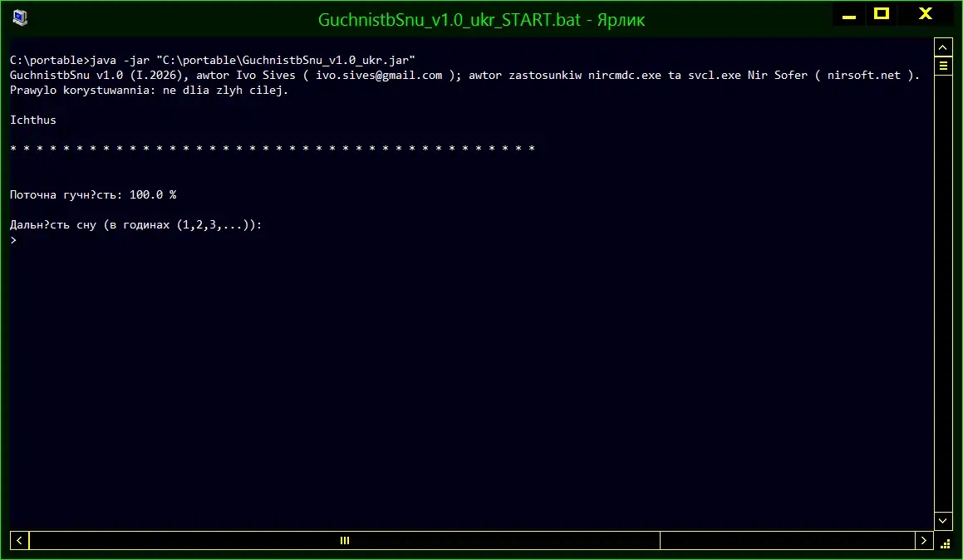Open the console window system menu icon
Viewport: 963px width, 560px height.
pos(20,17)
